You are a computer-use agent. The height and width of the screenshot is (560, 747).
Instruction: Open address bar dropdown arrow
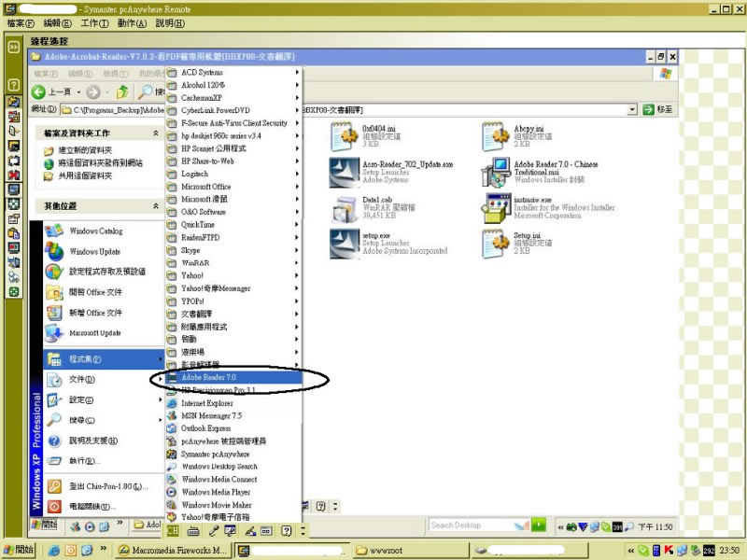[632, 109]
